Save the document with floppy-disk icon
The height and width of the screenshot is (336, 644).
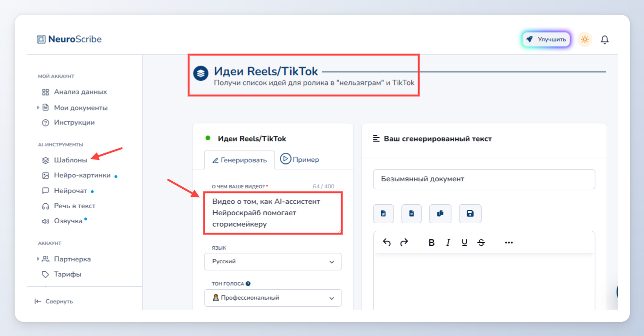coord(470,214)
